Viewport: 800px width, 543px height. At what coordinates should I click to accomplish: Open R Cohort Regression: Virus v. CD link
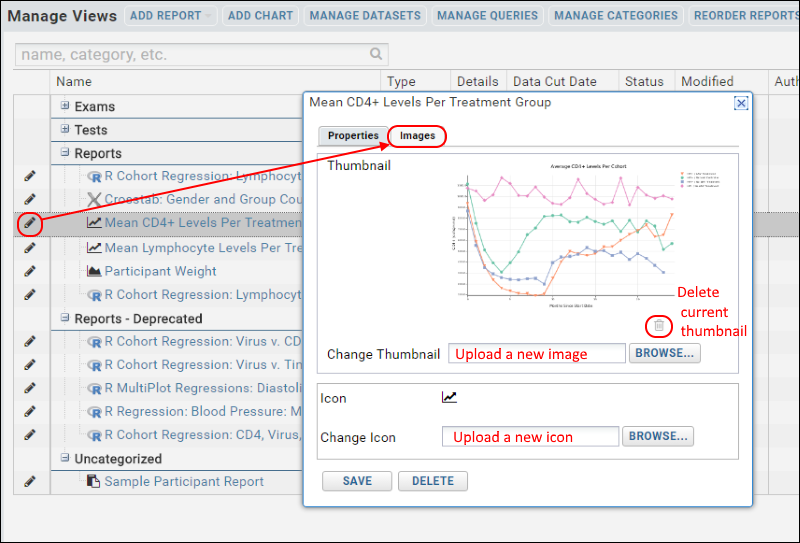click(x=203, y=341)
